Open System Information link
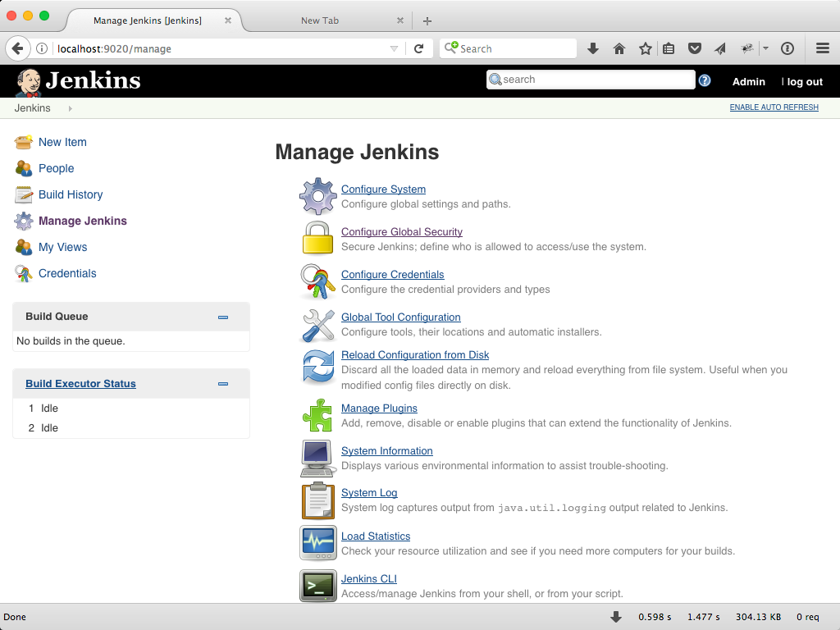The height and width of the screenshot is (630, 840). (387, 451)
